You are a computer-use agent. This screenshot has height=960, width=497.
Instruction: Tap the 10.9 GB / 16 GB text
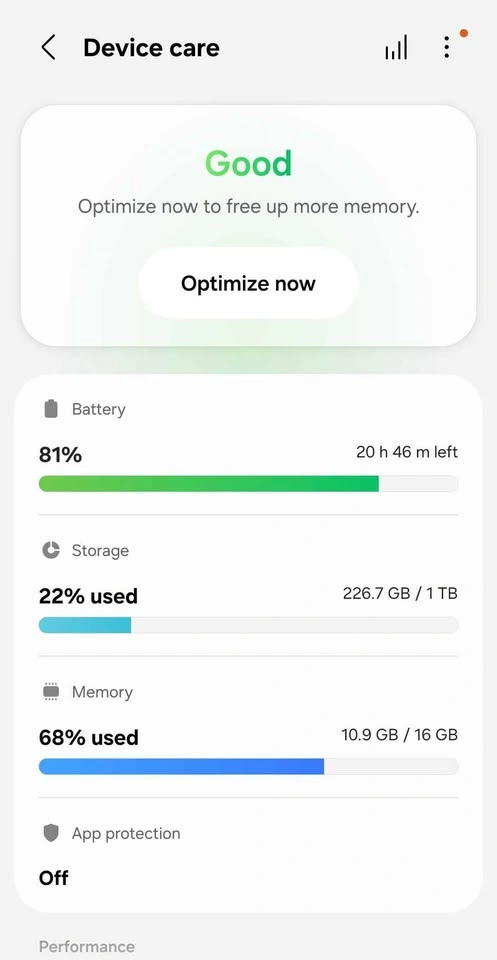pyautogui.click(x=400, y=735)
